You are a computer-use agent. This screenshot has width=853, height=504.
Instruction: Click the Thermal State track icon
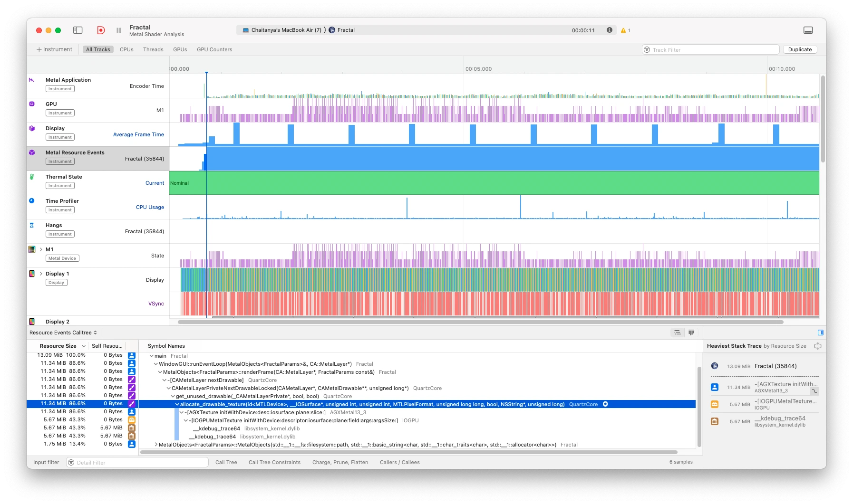click(32, 177)
